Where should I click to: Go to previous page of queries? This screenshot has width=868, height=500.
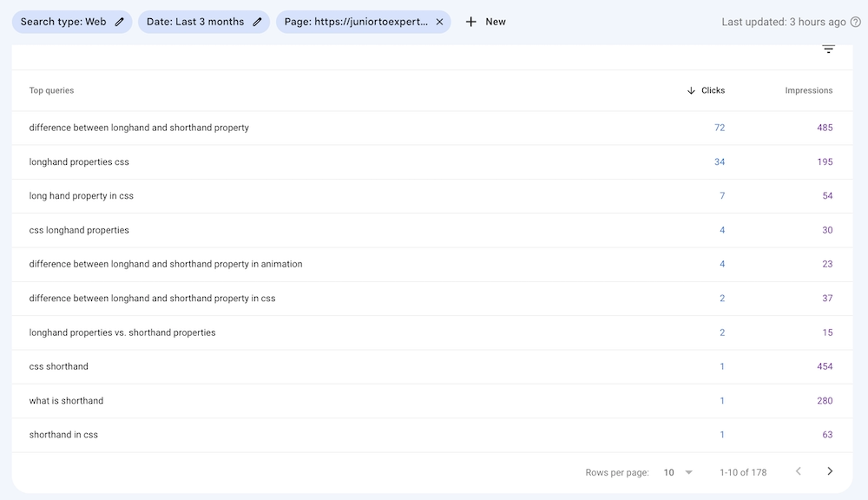tap(799, 471)
